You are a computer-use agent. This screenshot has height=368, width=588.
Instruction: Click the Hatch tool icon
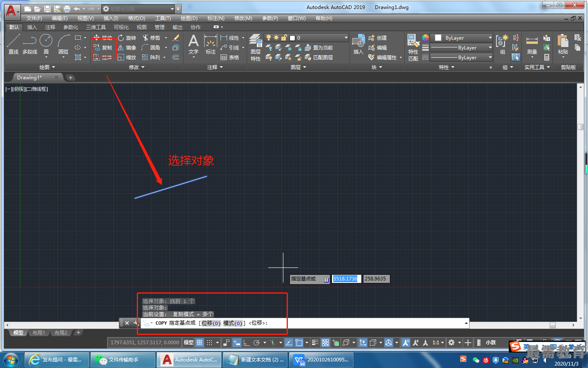pyautogui.click(x=78, y=57)
